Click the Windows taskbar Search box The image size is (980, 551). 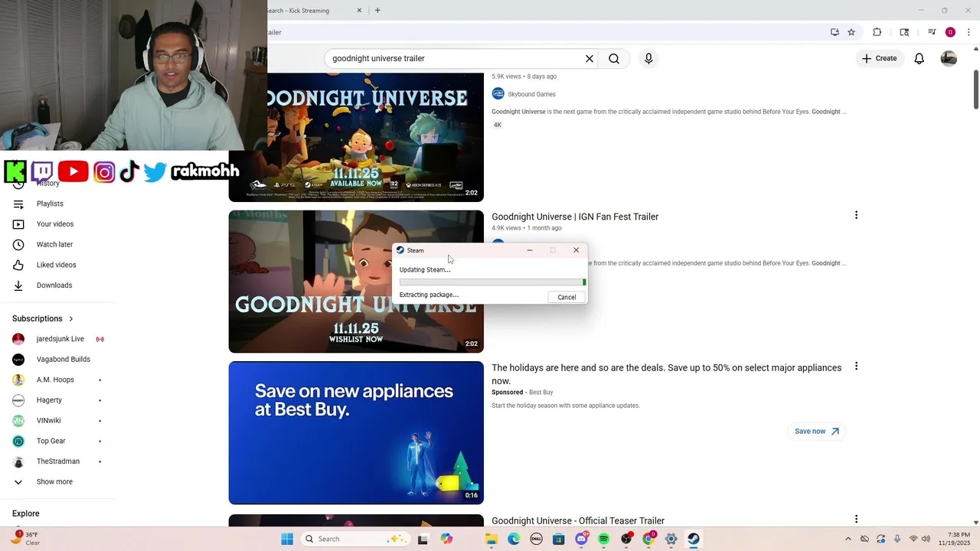pyautogui.click(x=354, y=539)
